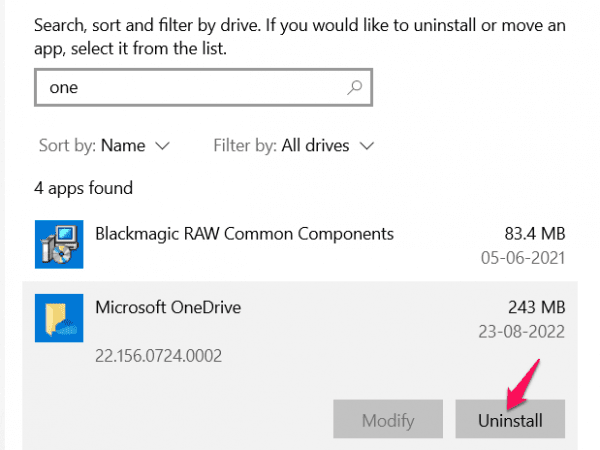Image resolution: width=600 pixels, height=450 pixels.
Task: Click the "4 apps found" results text
Action: point(85,188)
